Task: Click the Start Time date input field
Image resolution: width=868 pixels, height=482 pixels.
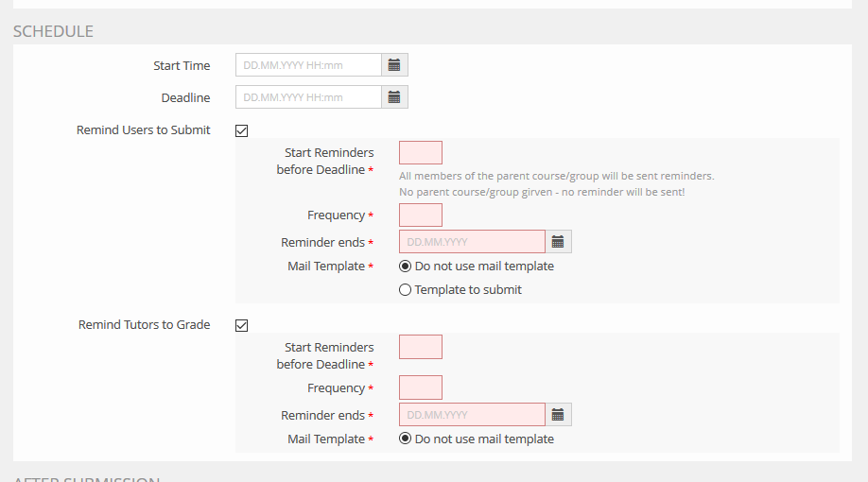Action: (x=308, y=65)
